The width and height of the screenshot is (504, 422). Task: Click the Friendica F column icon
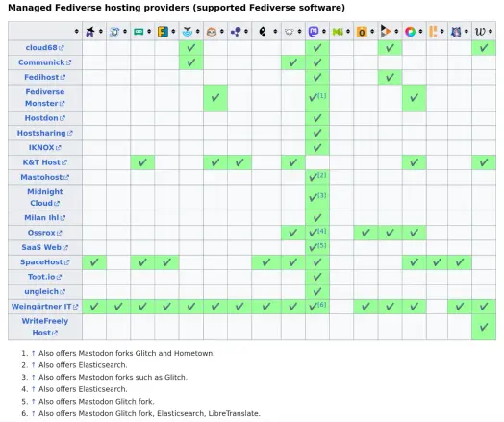point(163,32)
